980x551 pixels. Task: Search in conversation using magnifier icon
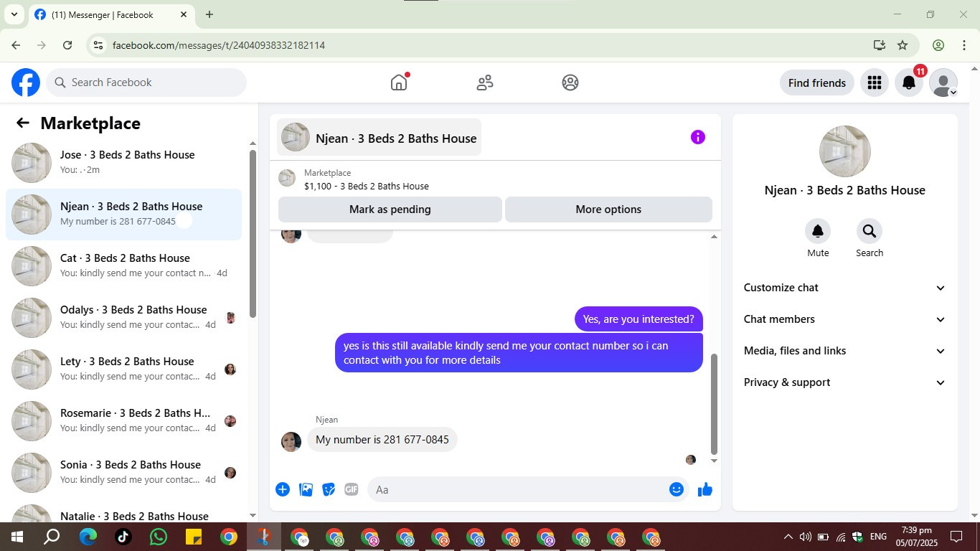(x=870, y=231)
